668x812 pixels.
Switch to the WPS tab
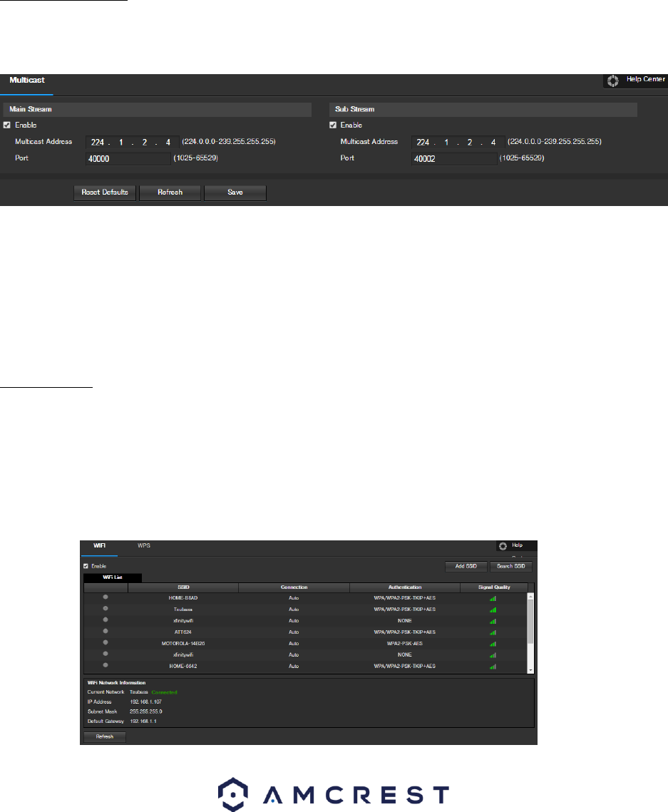(x=144, y=545)
